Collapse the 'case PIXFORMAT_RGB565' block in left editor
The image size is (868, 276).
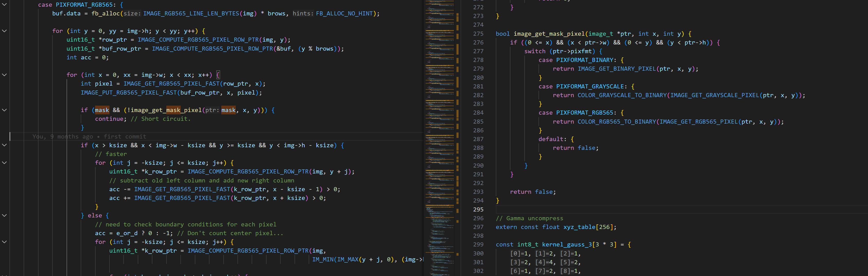coord(4,5)
